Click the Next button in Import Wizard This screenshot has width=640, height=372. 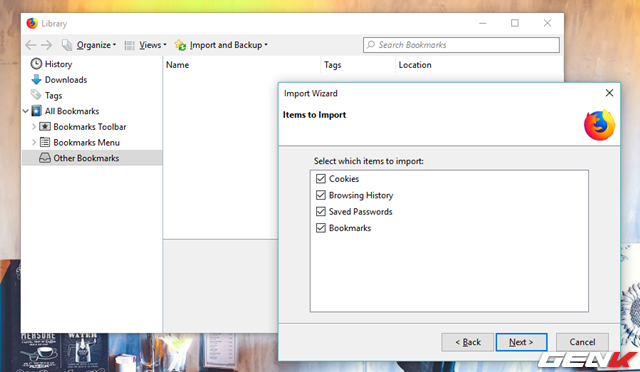521,342
